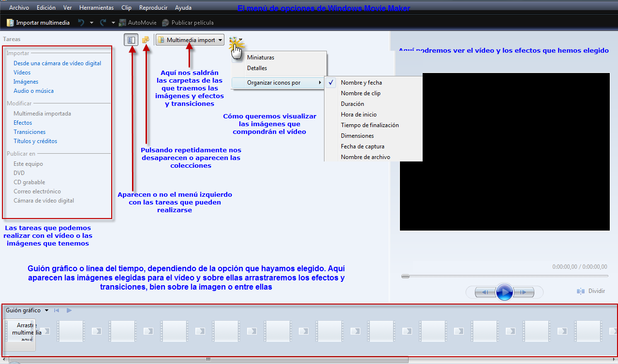The width and height of the screenshot is (618, 364).
Task: Click the Dividir split button
Action: pos(591,291)
